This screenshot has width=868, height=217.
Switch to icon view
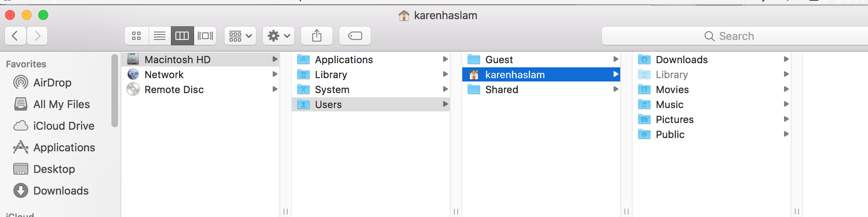[x=136, y=36]
